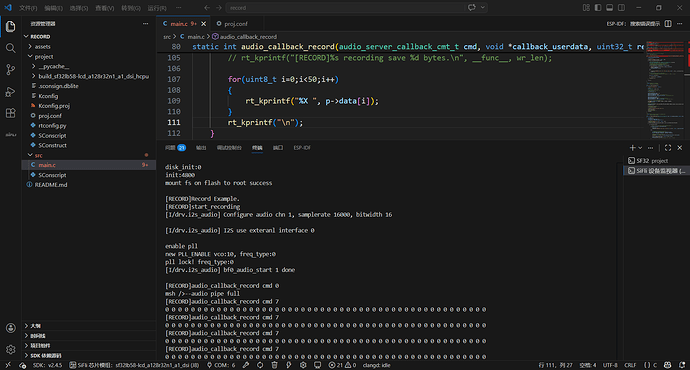Click the split editor icon in editor toolbar
Image resolution: width=690 pixels, height=370 pixels.
click(x=668, y=24)
